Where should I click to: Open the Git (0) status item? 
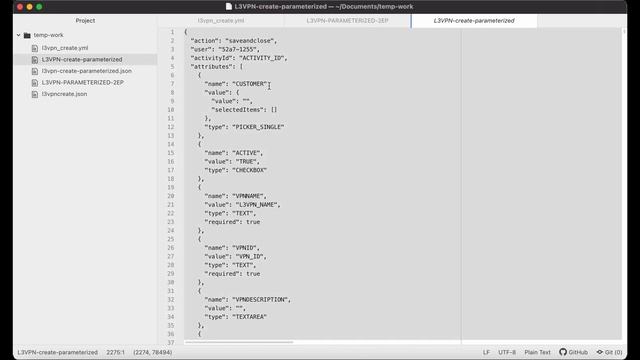(609, 352)
